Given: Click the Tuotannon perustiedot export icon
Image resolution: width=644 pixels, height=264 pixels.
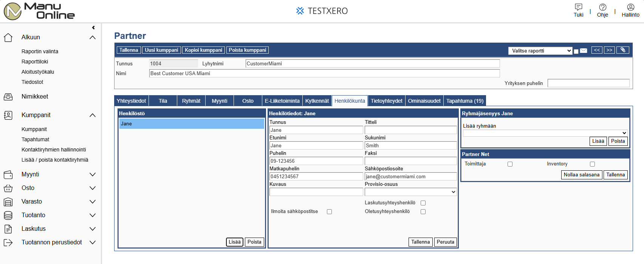Looking at the screenshot, I should pyautogui.click(x=8, y=242).
